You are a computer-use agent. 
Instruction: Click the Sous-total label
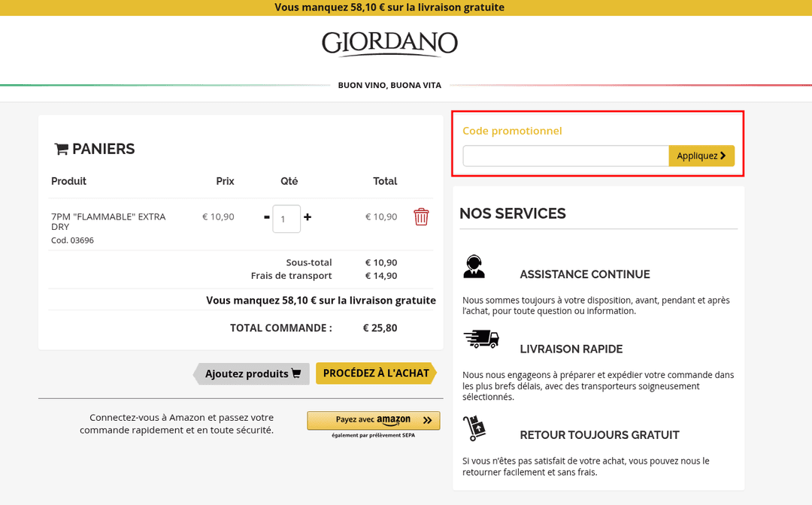click(309, 262)
